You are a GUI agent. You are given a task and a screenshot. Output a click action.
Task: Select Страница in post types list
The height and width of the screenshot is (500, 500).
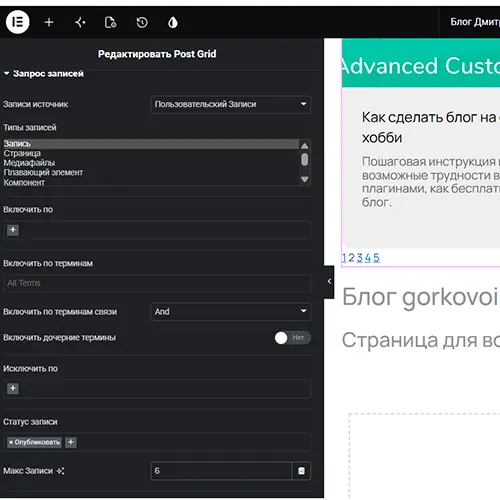tap(22, 153)
